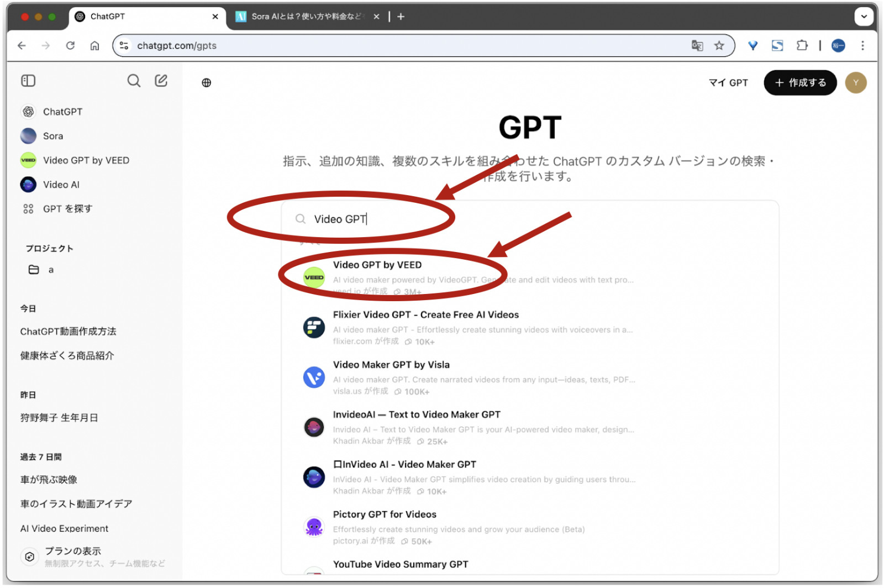Image resolution: width=884 pixels, height=588 pixels.
Task: Switch to the Sora AI browser tab
Action: click(307, 17)
